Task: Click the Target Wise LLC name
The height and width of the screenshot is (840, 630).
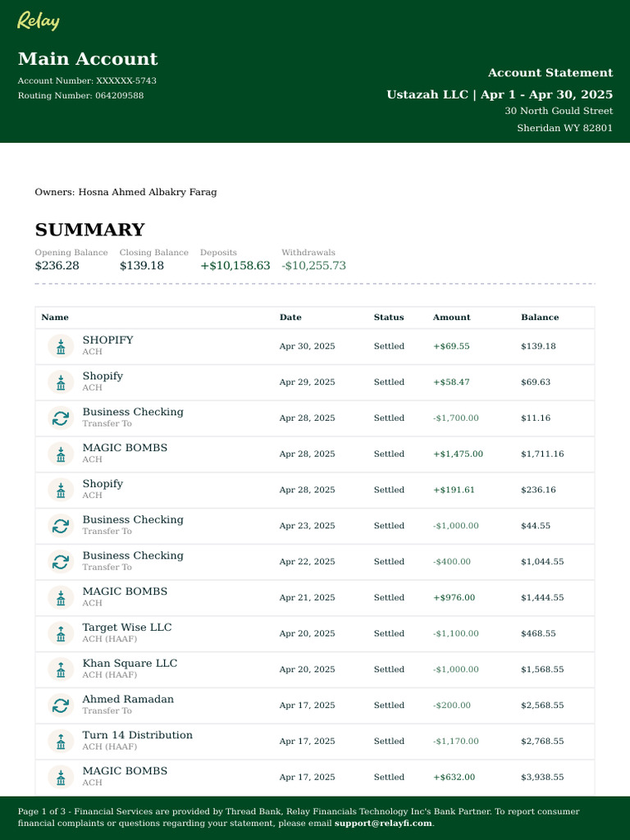Action: [x=127, y=628]
